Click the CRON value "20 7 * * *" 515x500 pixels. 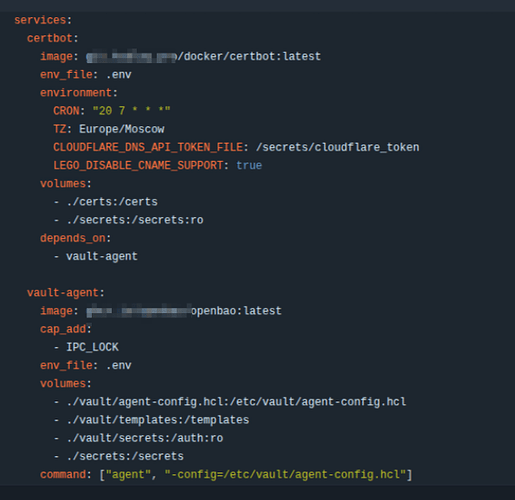coord(131,111)
